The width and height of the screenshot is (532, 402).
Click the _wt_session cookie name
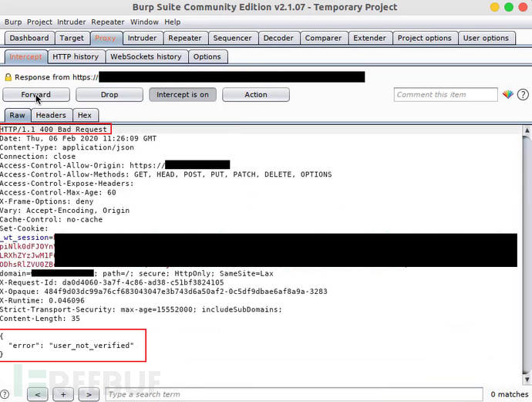click(25, 238)
